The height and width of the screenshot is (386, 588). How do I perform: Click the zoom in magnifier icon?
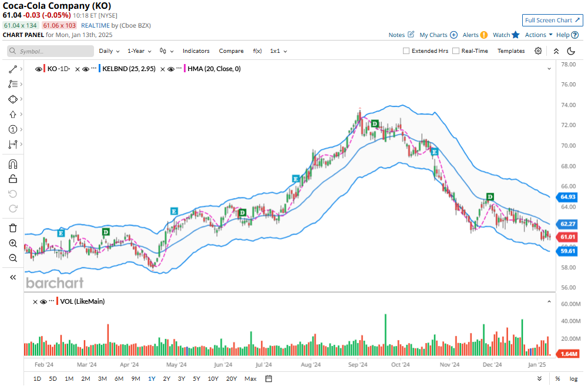(x=13, y=243)
